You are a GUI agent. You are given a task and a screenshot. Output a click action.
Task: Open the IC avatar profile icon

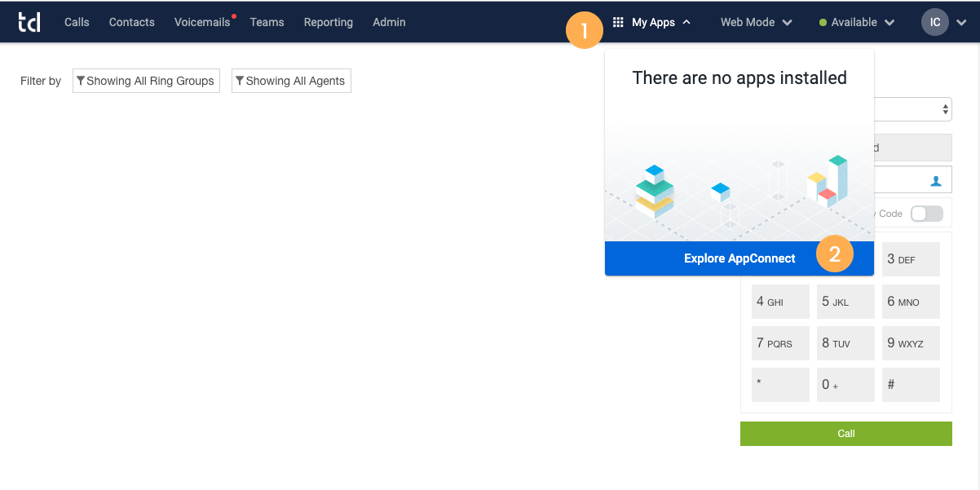coord(935,22)
